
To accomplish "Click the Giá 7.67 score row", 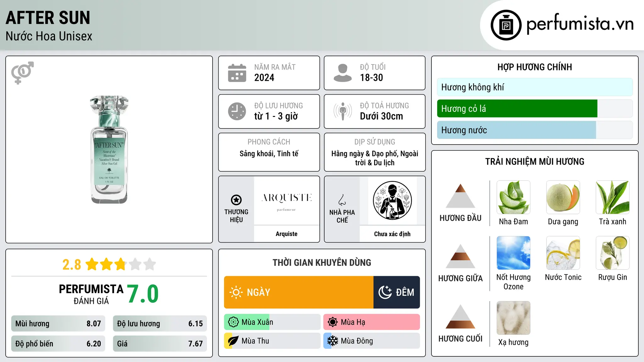I will pyautogui.click(x=160, y=344).
